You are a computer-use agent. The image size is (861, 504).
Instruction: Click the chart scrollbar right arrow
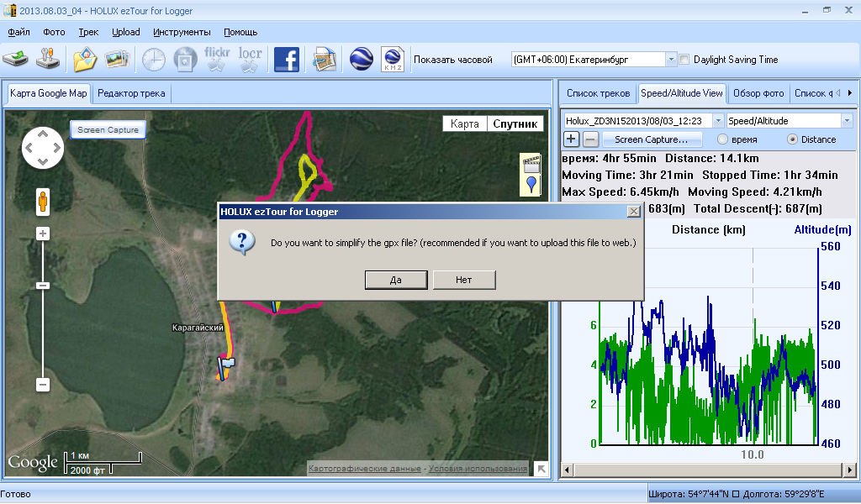click(x=850, y=470)
